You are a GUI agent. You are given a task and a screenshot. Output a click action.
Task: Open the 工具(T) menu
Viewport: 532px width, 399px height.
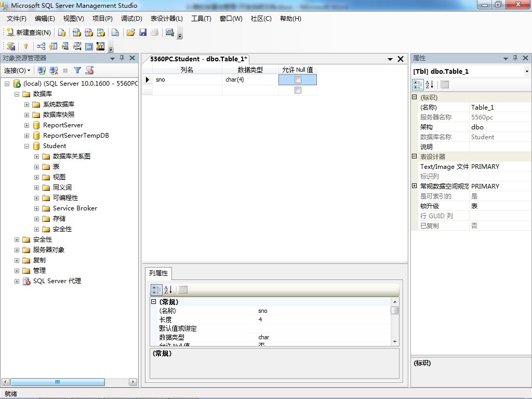pos(201,19)
